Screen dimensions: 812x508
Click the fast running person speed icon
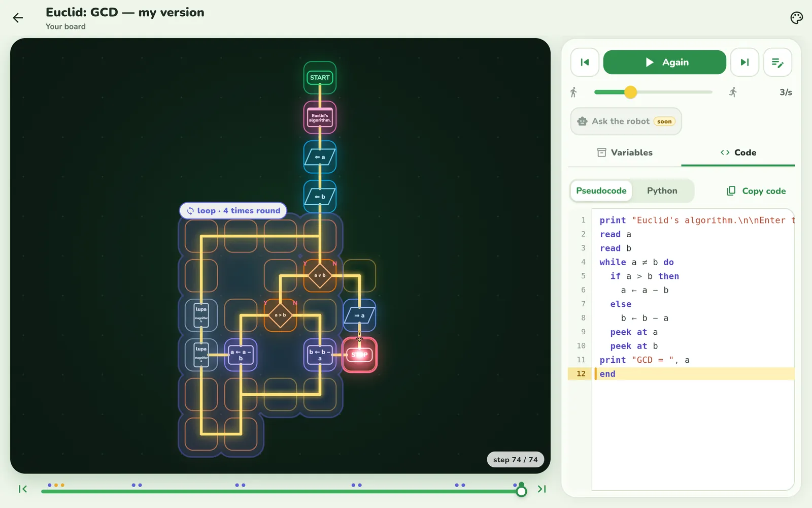pyautogui.click(x=733, y=92)
